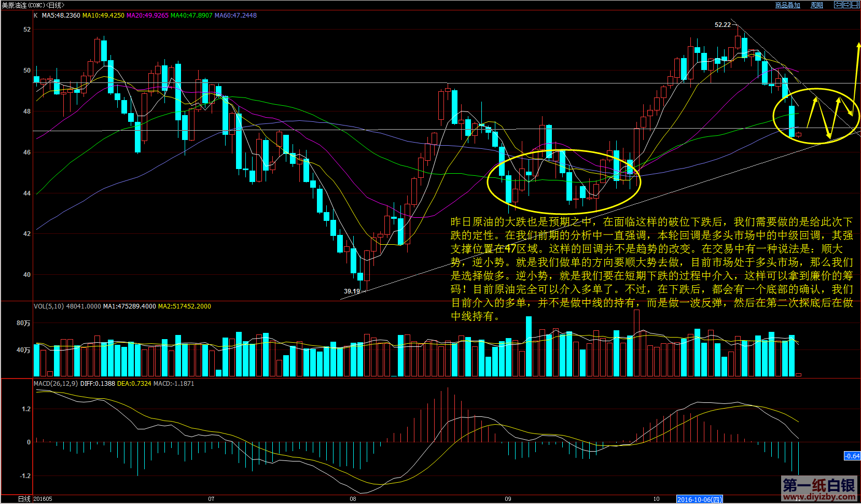
Task: Click the yellow upward arrow annotation tip
Action: click(x=858, y=46)
